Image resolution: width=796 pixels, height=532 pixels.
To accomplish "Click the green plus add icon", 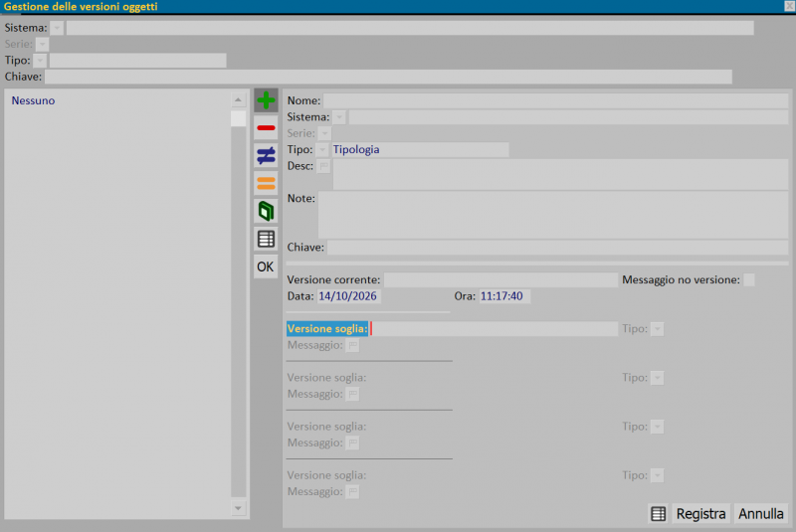I will click(266, 100).
